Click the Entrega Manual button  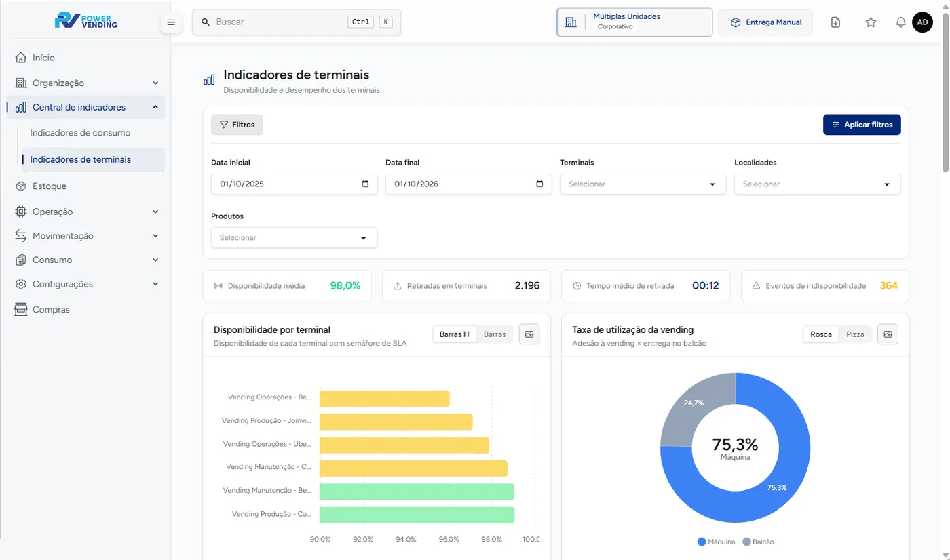[765, 22]
